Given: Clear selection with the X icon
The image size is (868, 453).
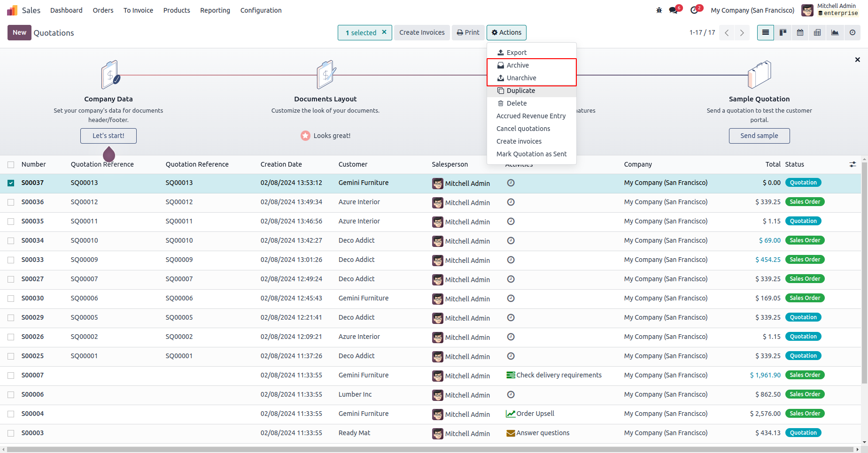Looking at the screenshot, I should [x=384, y=32].
